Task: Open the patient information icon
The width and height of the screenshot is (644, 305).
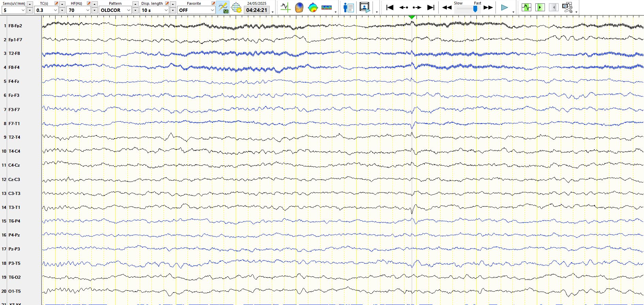Action: (349, 7)
